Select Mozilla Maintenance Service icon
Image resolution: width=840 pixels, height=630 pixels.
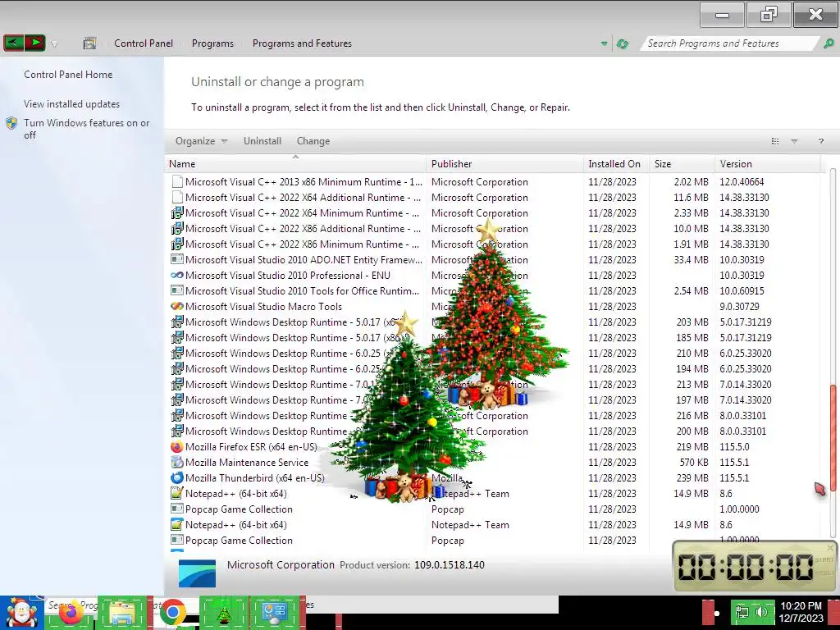(177, 463)
